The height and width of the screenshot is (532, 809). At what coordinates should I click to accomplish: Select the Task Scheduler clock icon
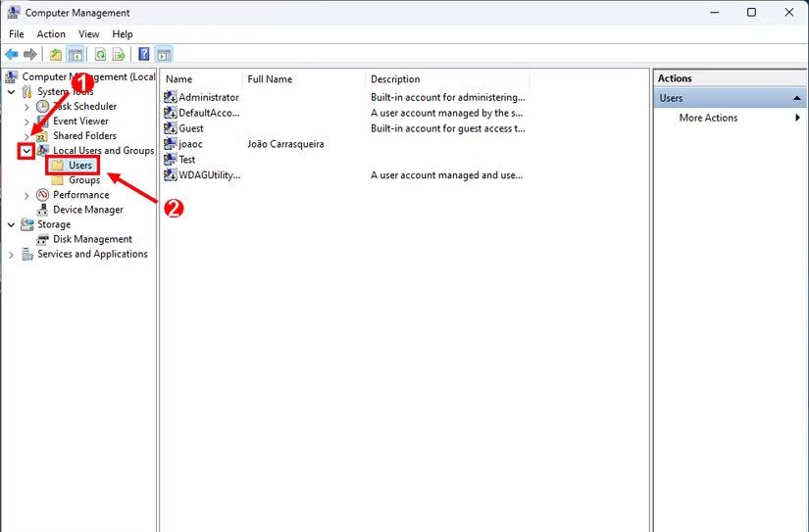[x=42, y=106]
